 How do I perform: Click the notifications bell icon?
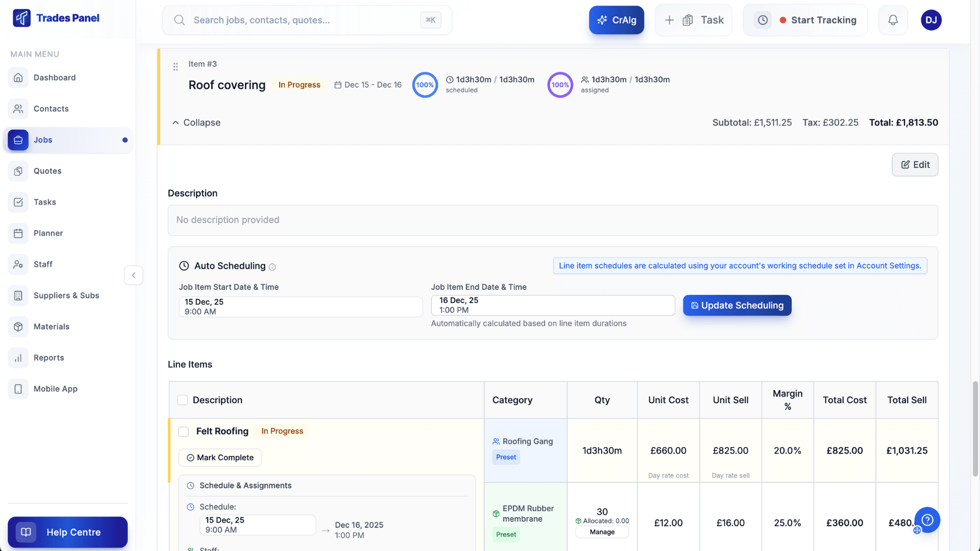(x=893, y=20)
